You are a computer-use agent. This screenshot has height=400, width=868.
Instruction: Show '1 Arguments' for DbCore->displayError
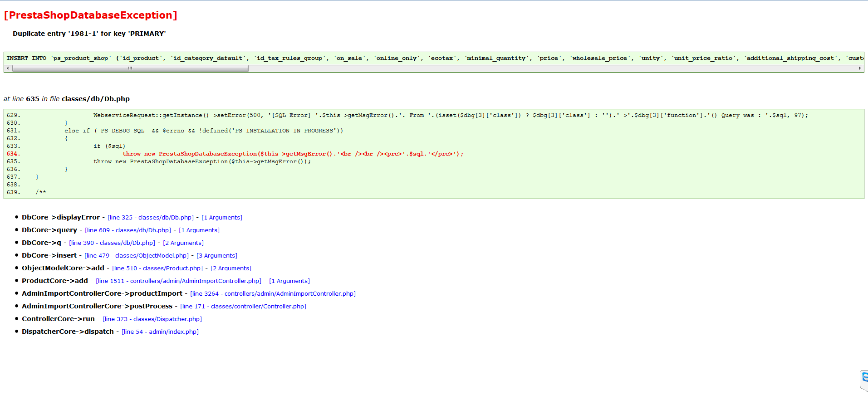click(222, 218)
